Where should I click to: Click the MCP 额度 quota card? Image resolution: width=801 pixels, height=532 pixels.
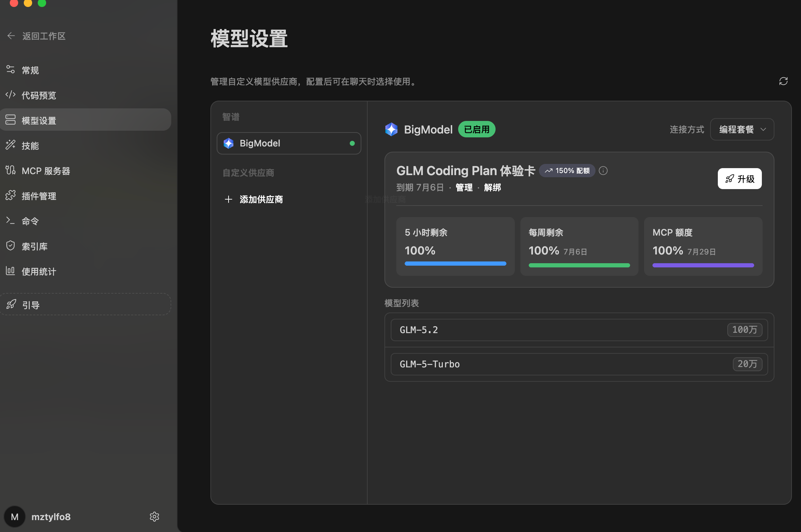[x=703, y=246]
